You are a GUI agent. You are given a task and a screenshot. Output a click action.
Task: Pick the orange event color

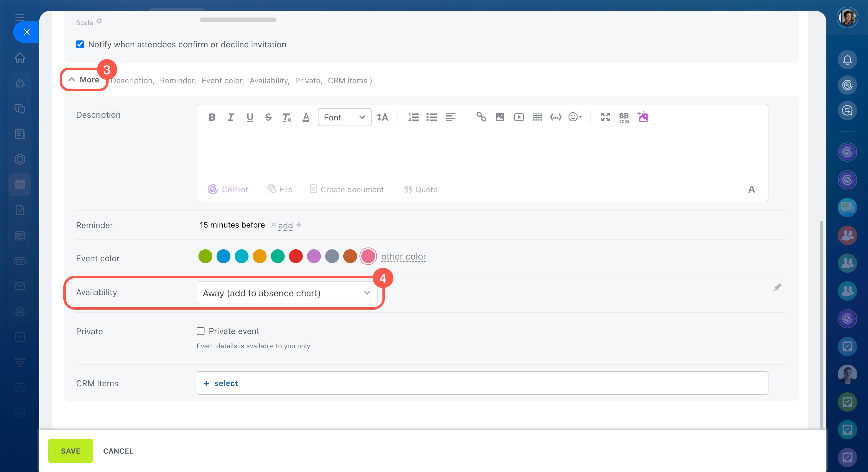pos(259,256)
